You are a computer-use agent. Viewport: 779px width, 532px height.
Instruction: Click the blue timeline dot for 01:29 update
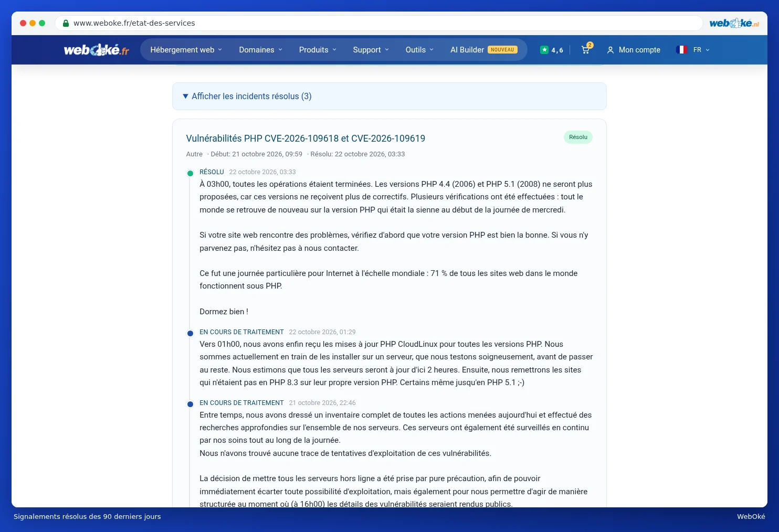pos(190,333)
